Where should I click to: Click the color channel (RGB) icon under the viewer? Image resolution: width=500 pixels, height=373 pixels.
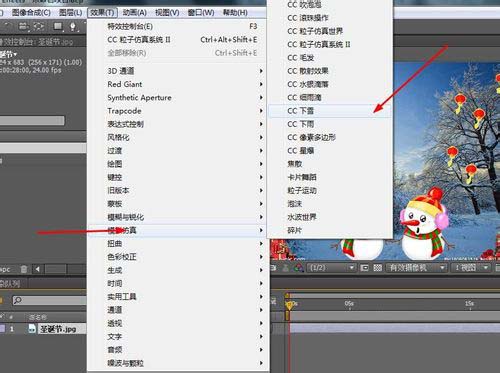(298, 267)
